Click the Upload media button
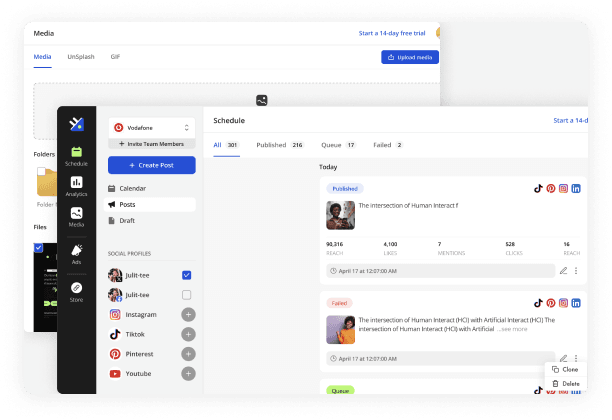 (x=410, y=57)
